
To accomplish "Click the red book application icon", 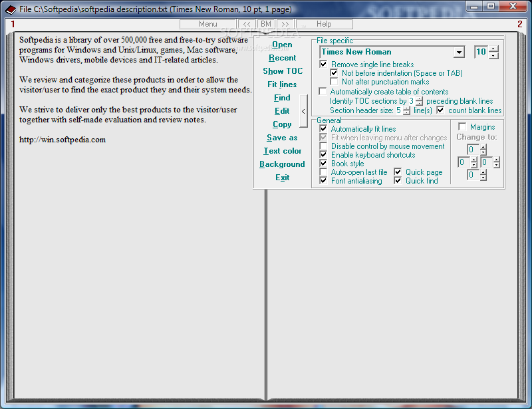I will (11, 9).
